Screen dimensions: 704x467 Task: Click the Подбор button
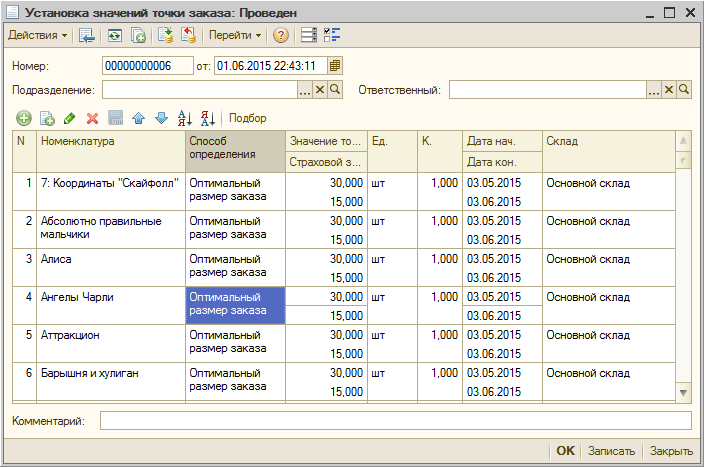tap(248, 118)
